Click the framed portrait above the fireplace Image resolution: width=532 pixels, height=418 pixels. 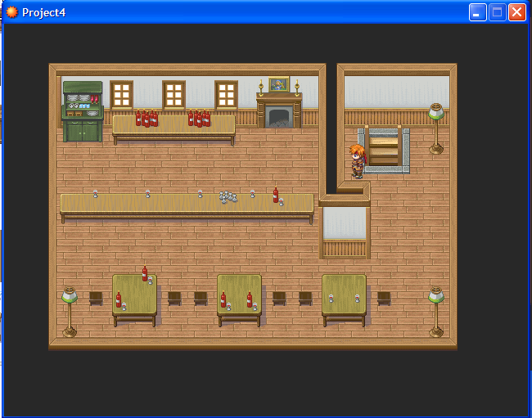tap(279, 84)
